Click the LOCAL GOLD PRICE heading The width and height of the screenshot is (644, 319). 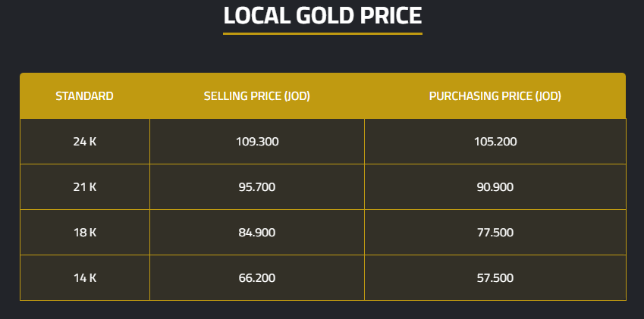322,16
